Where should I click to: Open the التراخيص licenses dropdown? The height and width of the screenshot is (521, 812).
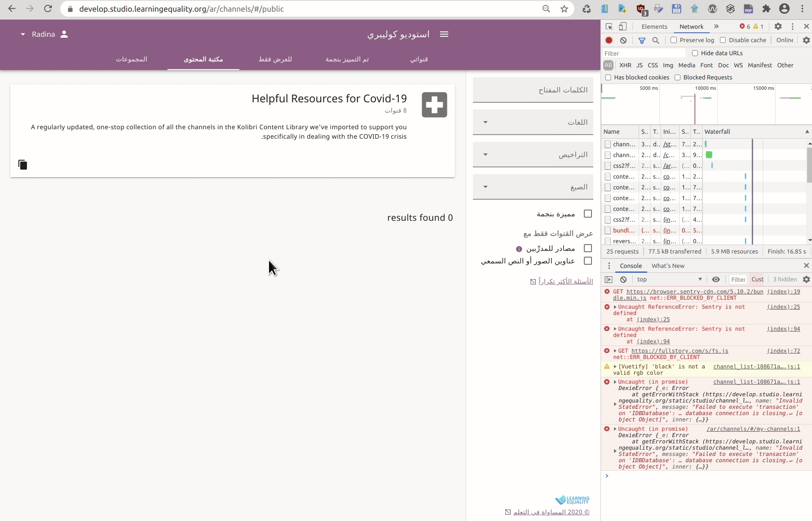(533, 154)
